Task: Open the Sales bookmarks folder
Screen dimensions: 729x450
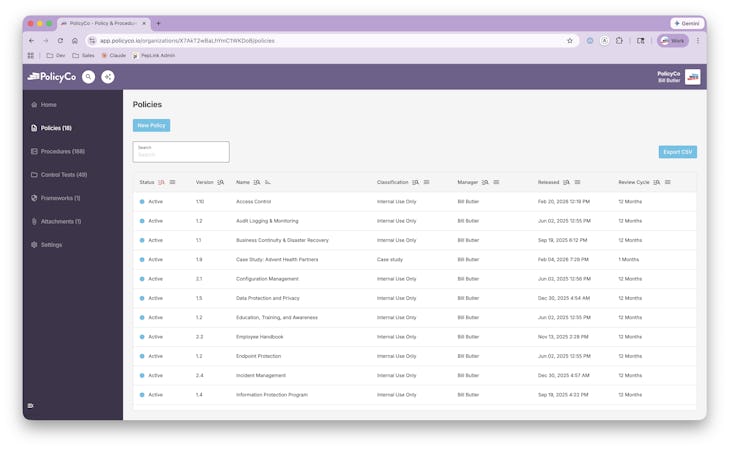Action: click(83, 55)
